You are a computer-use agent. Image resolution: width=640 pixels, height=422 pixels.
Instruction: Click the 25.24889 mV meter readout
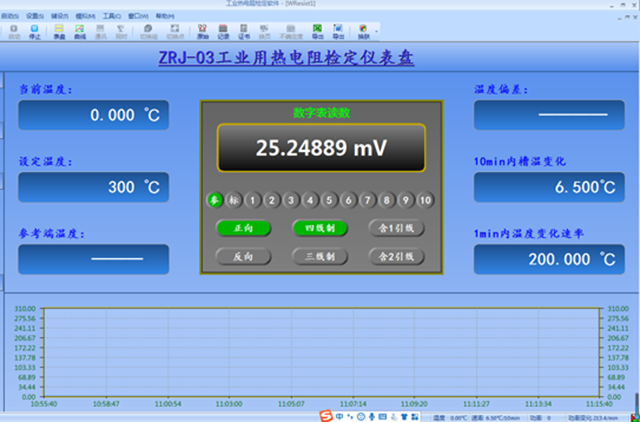(321, 148)
